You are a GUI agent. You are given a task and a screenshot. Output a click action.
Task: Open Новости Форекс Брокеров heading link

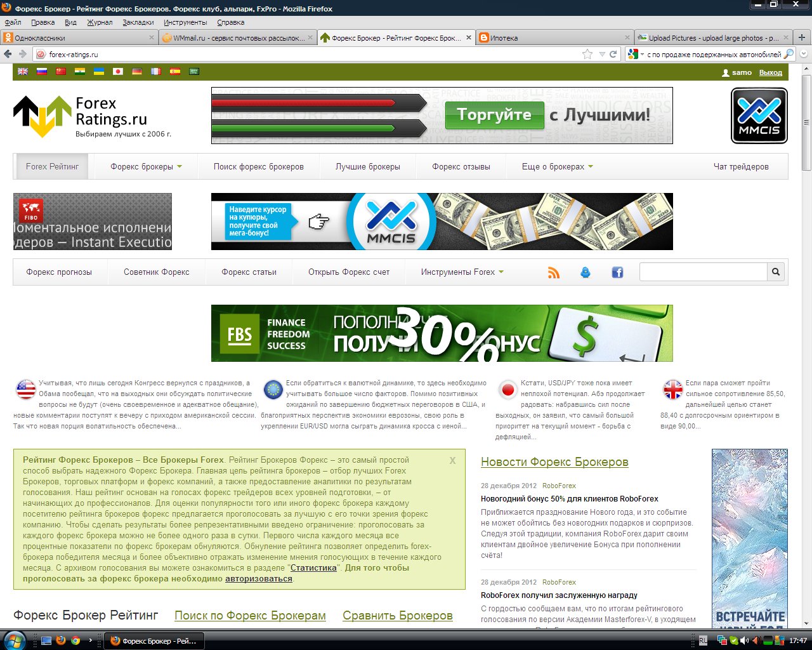(554, 462)
